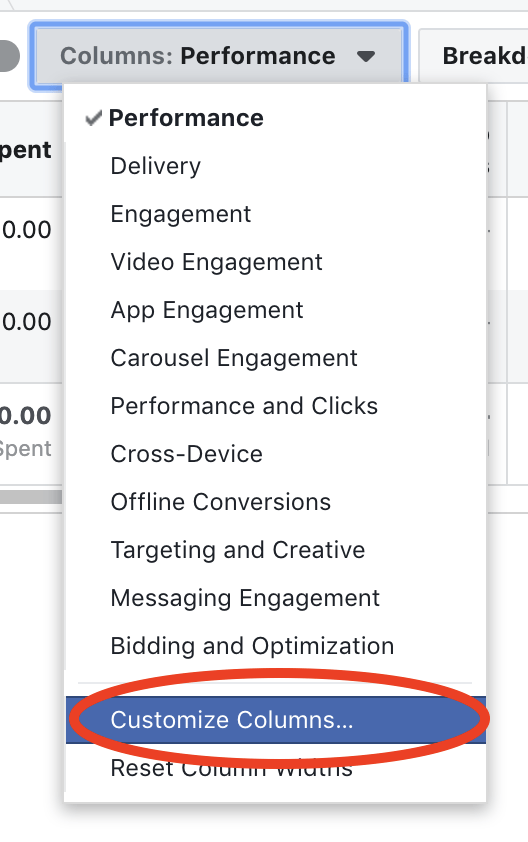
Task: Click the gray toggle circle left of Columns
Action: pos(9,56)
